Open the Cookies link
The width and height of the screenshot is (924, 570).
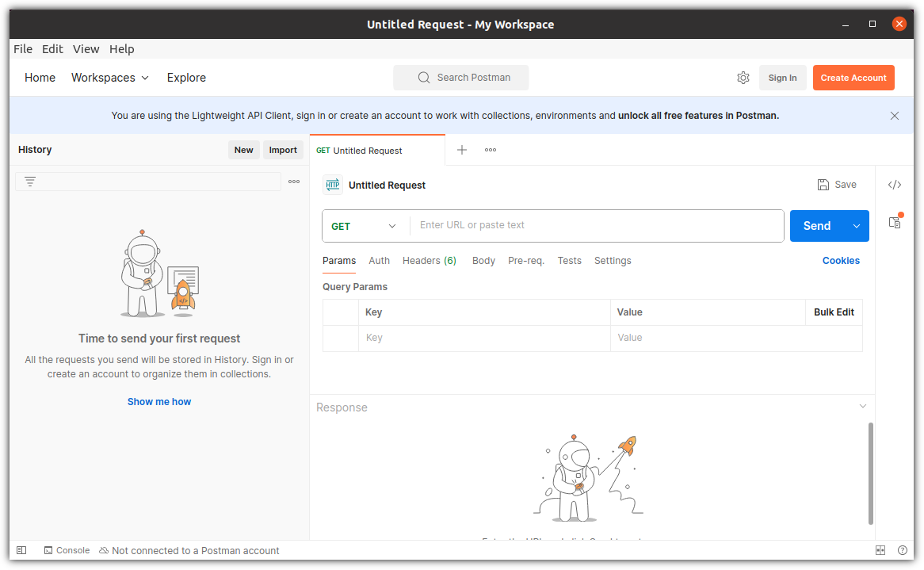click(x=841, y=261)
